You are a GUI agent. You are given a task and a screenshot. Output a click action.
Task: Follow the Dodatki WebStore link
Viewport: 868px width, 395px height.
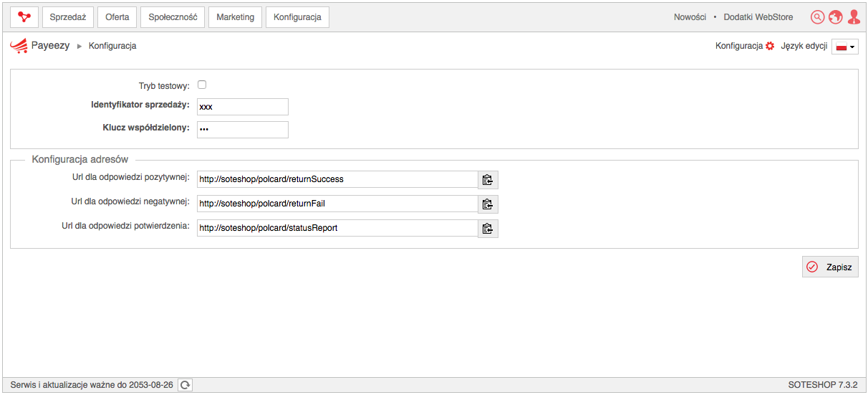758,17
